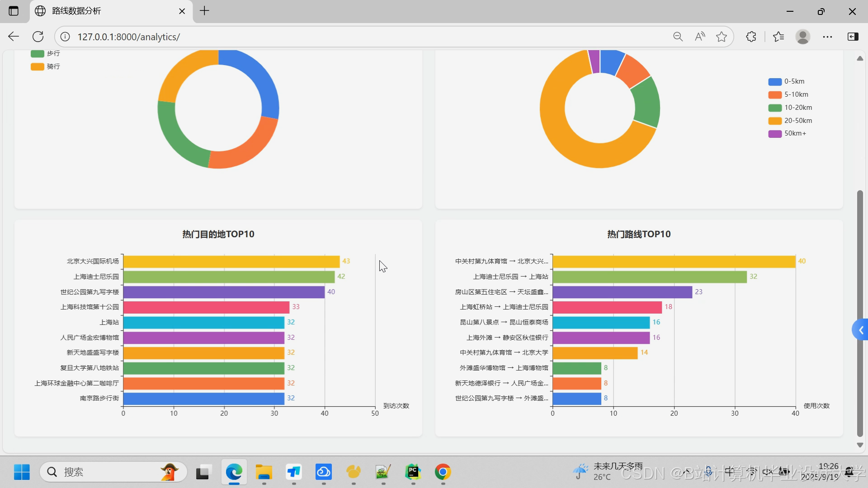The width and height of the screenshot is (868, 488).
Task: Toggle the 骑行 legend item
Action: [53, 66]
